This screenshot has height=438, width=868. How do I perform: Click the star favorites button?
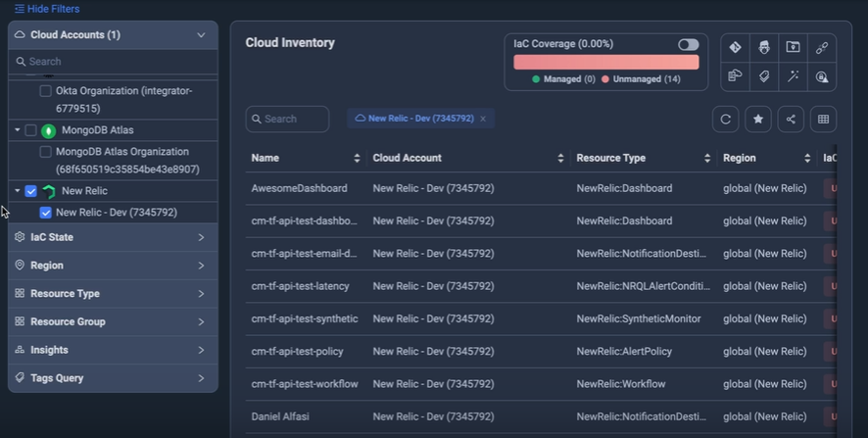click(x=758, y=119)
